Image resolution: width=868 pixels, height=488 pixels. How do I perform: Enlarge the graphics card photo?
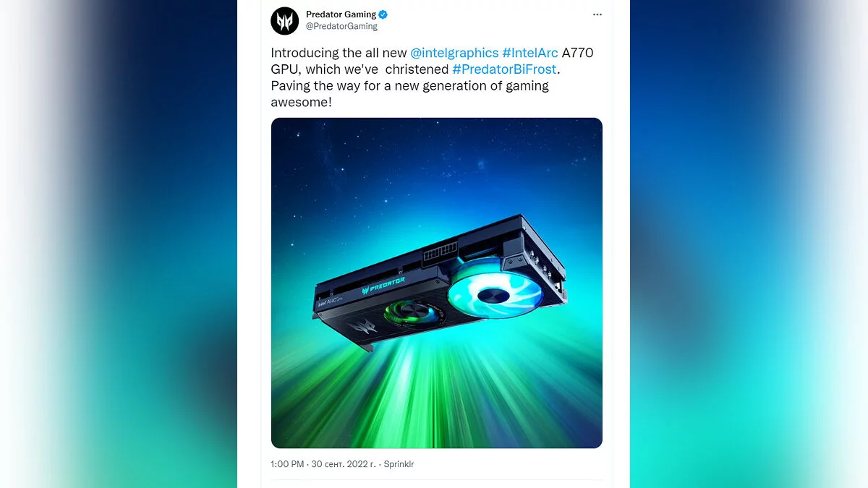437,283
